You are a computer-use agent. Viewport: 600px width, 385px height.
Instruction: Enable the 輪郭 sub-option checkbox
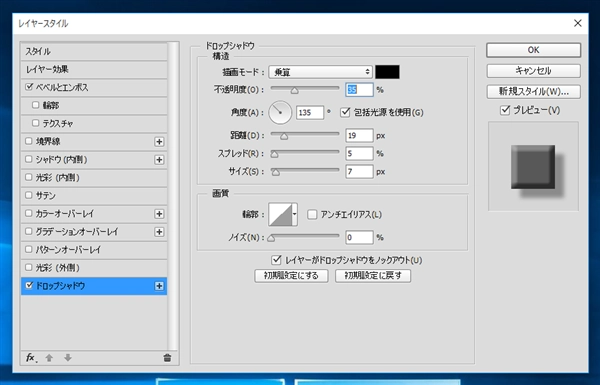36,105
